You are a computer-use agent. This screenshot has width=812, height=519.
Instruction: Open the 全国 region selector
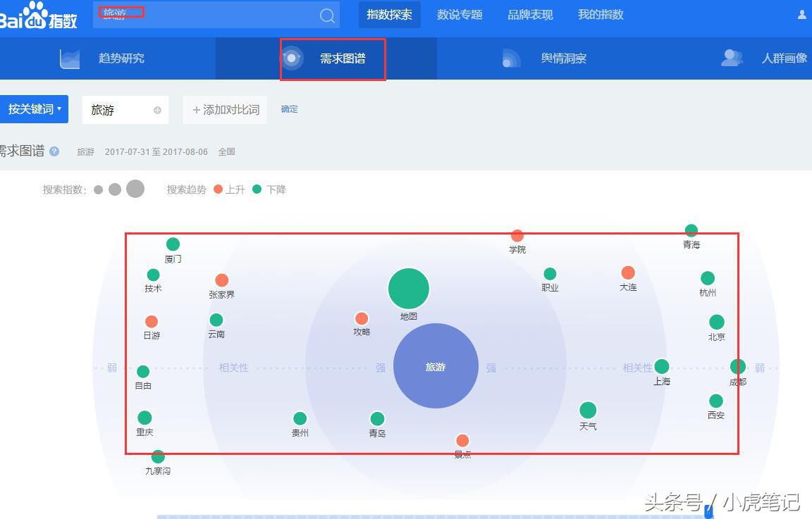[226, 151]
